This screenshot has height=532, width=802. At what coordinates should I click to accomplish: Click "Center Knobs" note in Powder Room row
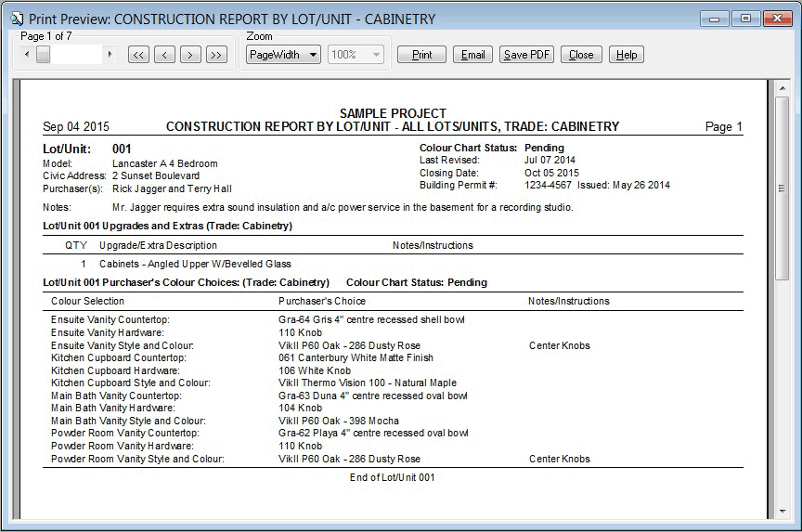(x=560, y=459)
